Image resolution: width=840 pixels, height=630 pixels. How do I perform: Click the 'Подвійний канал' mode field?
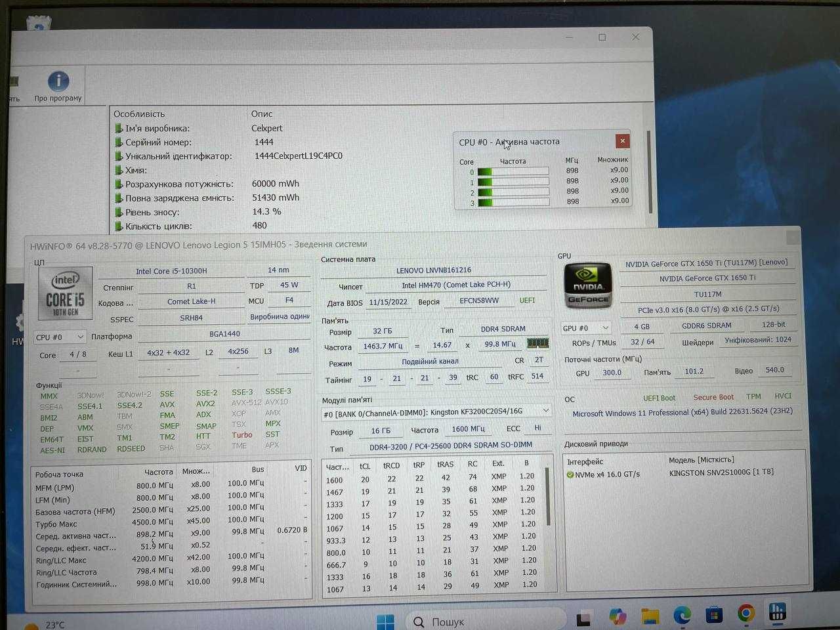tap(430, 362)
